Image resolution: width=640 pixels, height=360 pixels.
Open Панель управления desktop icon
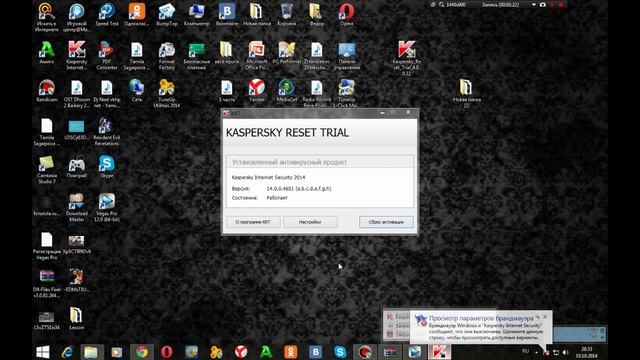(347, 55)
